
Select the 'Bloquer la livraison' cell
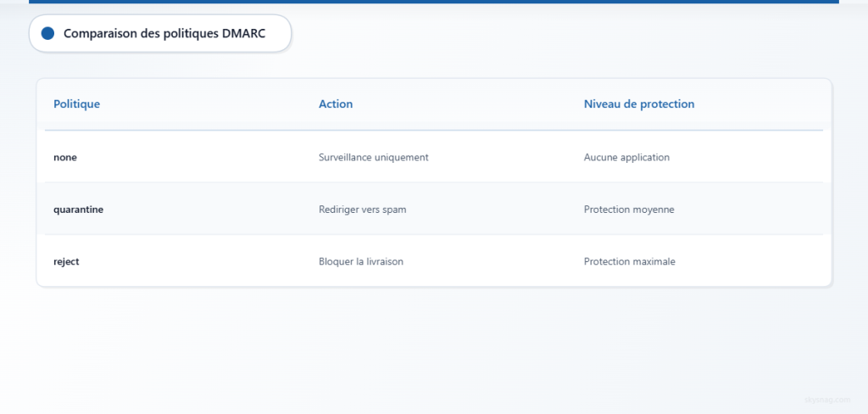tap(361, 261)
